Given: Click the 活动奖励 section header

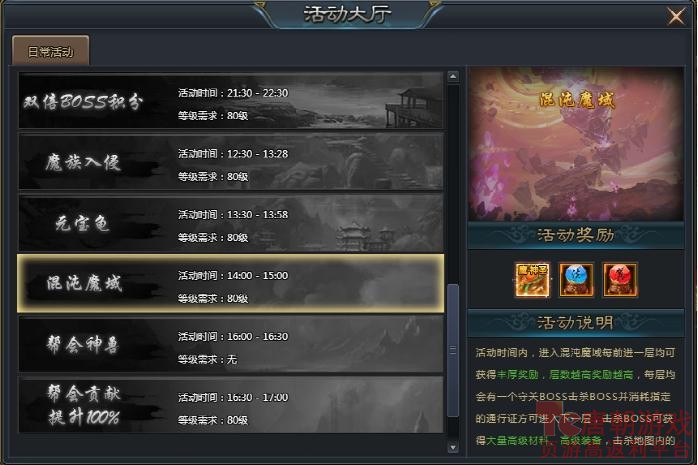Looking at the screenshot, I should (575, 235).
